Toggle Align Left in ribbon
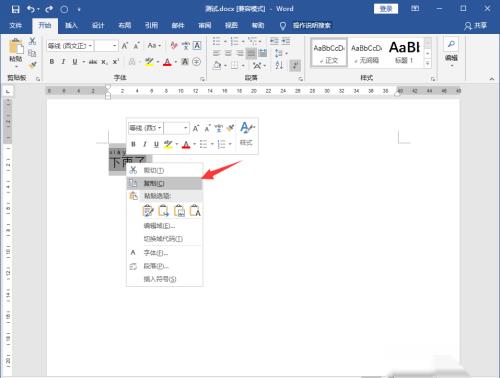Viewport: 500px width, 378px height. [x=217, y=53]
